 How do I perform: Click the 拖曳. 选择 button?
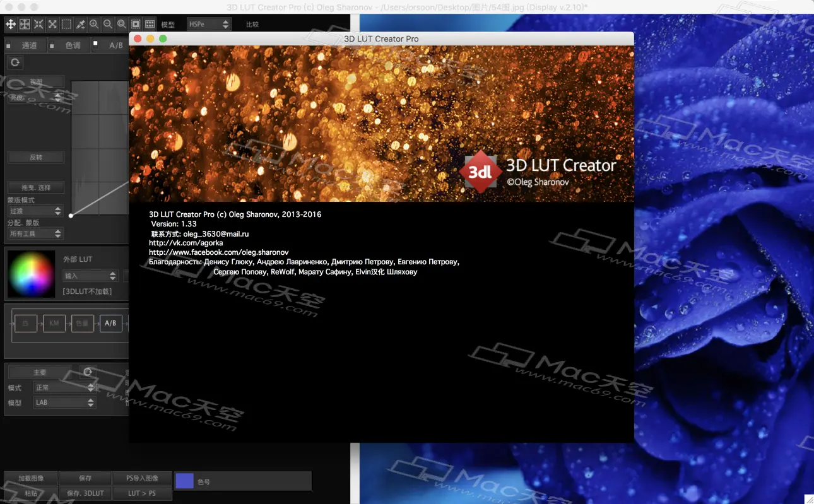click(36, 187)
